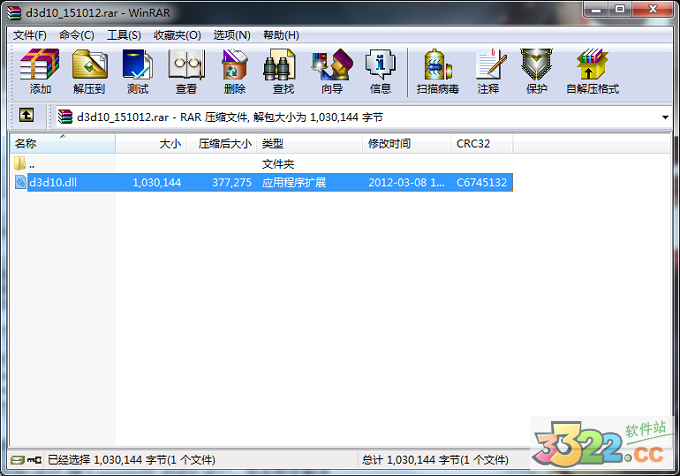Click the WinRAR title bar icon
Viewport: 680px width, 476px height.
[14, 13]
